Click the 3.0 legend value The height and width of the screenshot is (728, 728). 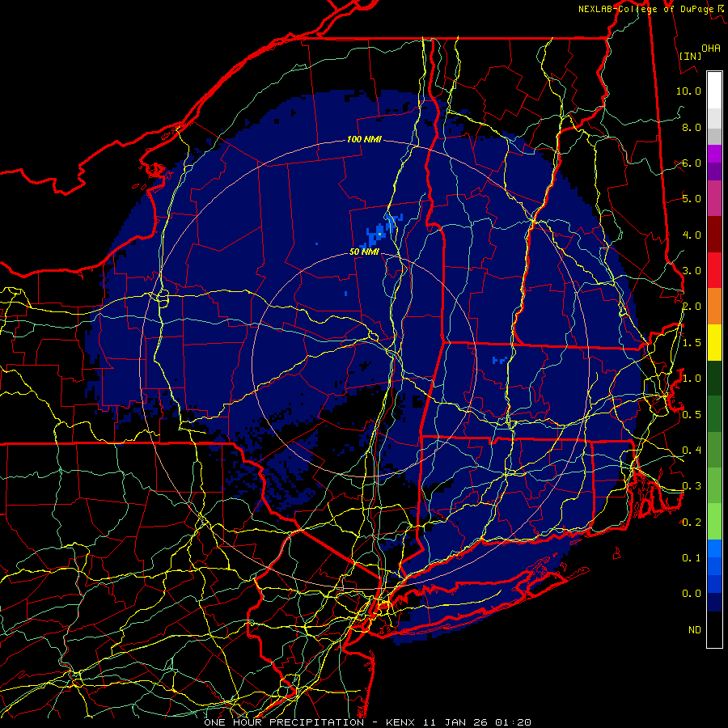[692, 271]
